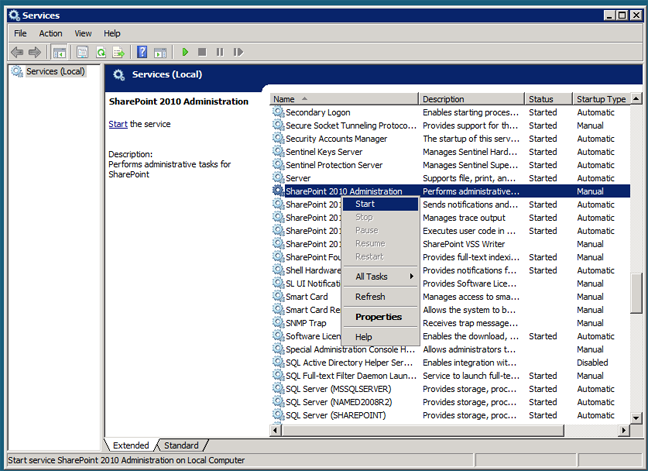Click gear icon beside SNMP Trap

pos(278,322)
